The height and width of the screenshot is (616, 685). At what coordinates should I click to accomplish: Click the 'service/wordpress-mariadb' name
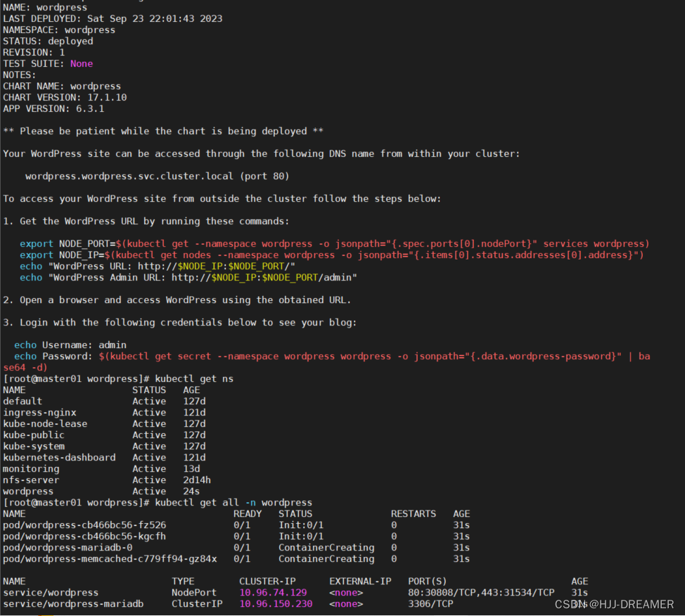pyautogui.click(x=73, y=604)
